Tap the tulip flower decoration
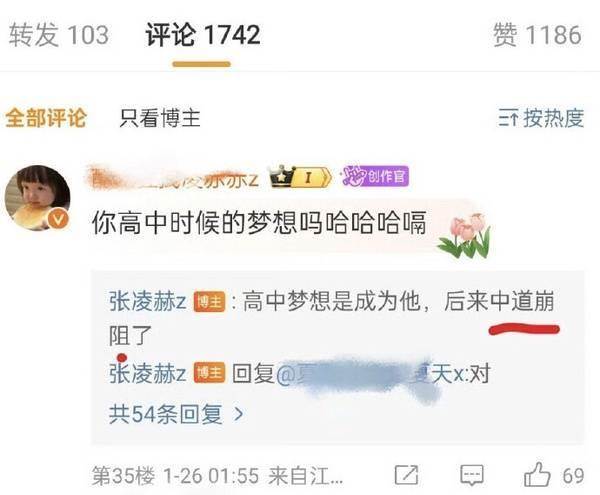This screenshot has height=495, width=600. pyautogui.click(x=465, y=236)
